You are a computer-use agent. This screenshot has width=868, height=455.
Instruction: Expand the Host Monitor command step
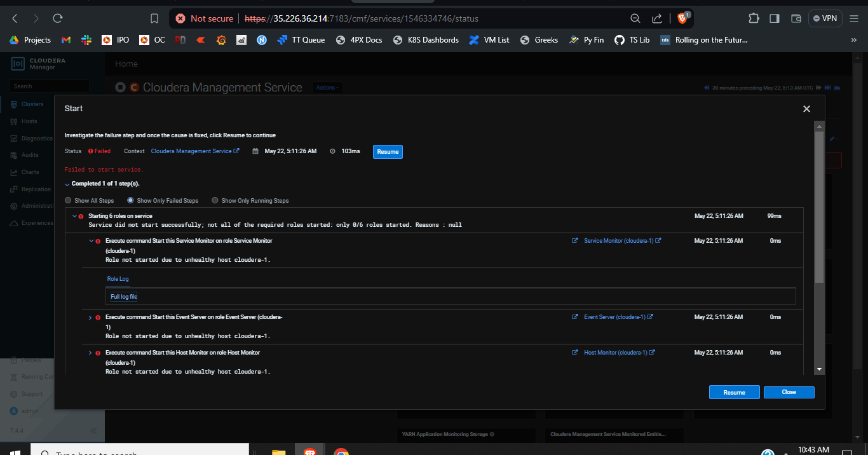(90, 353)
